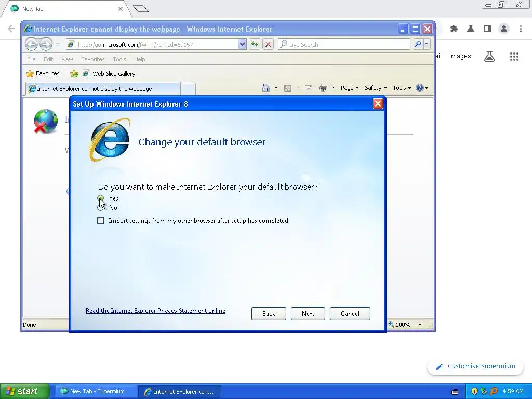The width and height of the screenshot is (532, 399).
Task: Open the Images link on New Tab page
Action: [x=460, y=56]
